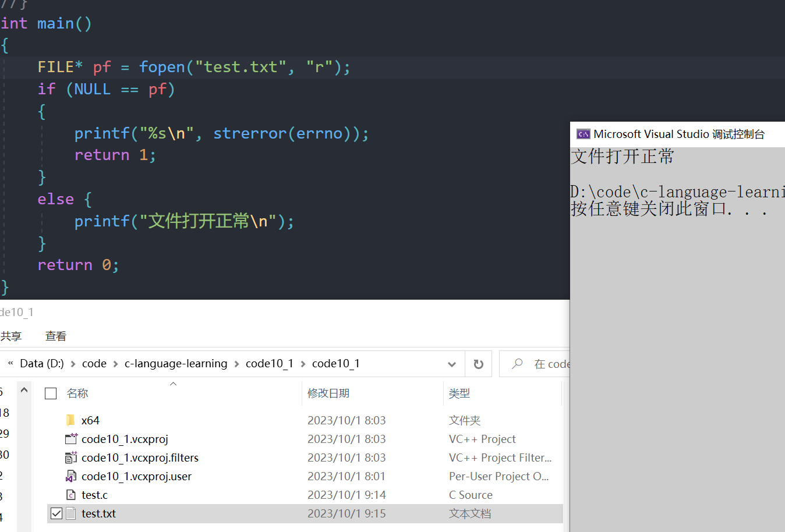Image resolution: width=785 pixels, height=532 pixels.
Task: Click the code10_1.vcxproj.user file icon
Action: coord(71,476)
